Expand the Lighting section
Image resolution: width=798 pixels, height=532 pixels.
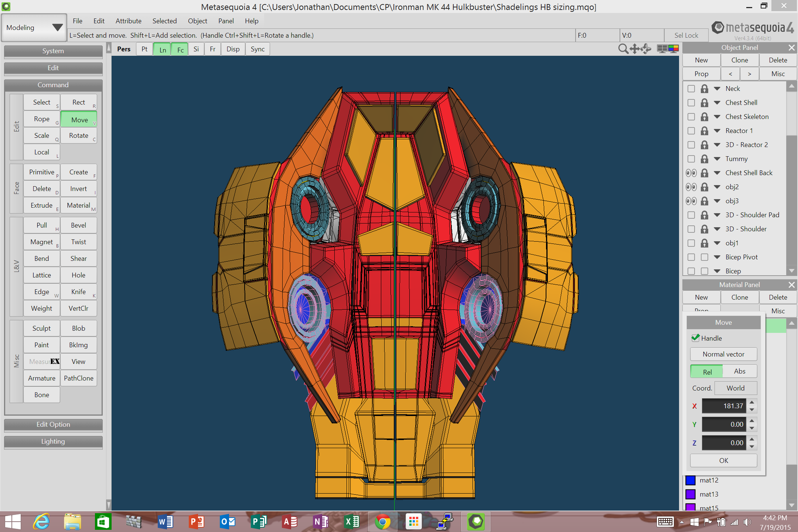click(x=53, y=441)
